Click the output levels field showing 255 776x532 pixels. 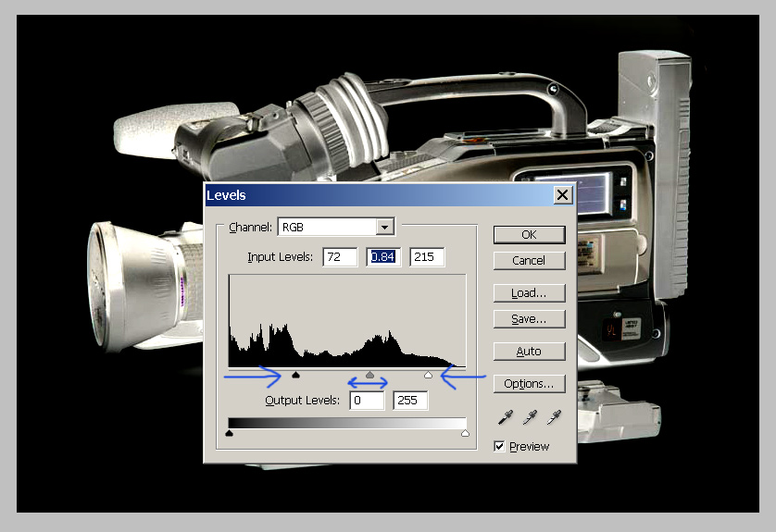pyautogui.click(x=410, y=400)
